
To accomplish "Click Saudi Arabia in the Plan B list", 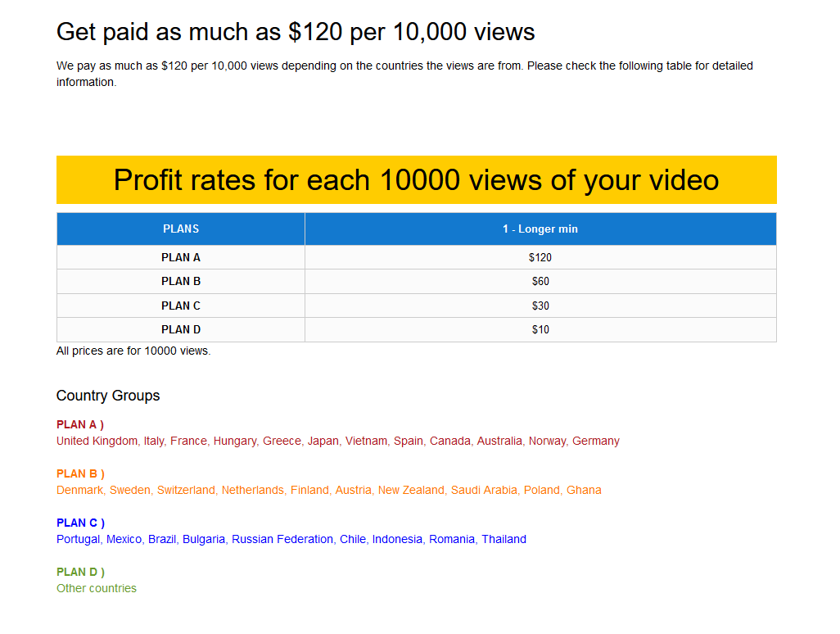I will coord(484,490).
